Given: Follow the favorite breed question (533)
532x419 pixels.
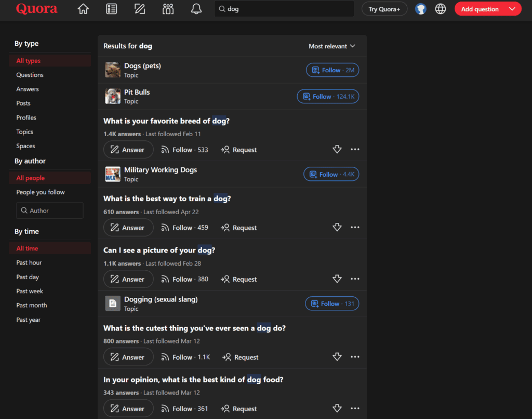Looking at the screenshot, I should click(x=184, y=150).
